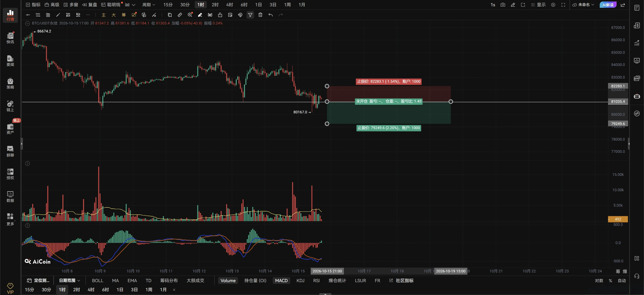Click the zoom-in magnifier tool
Screen dimensions: 644x295
tap(190, 15)
